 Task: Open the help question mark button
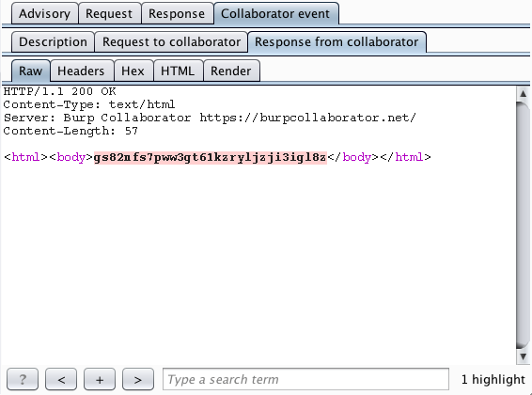(23, 379)
